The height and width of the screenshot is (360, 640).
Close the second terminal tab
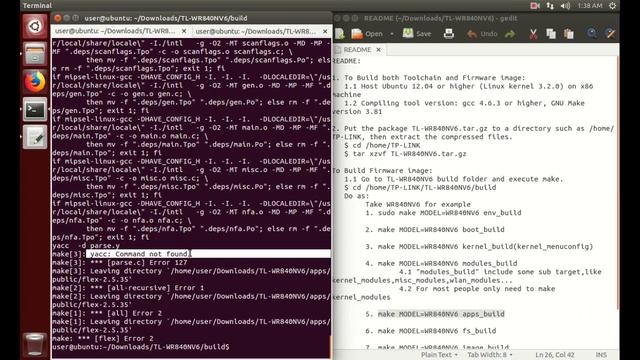pos(325,31)
